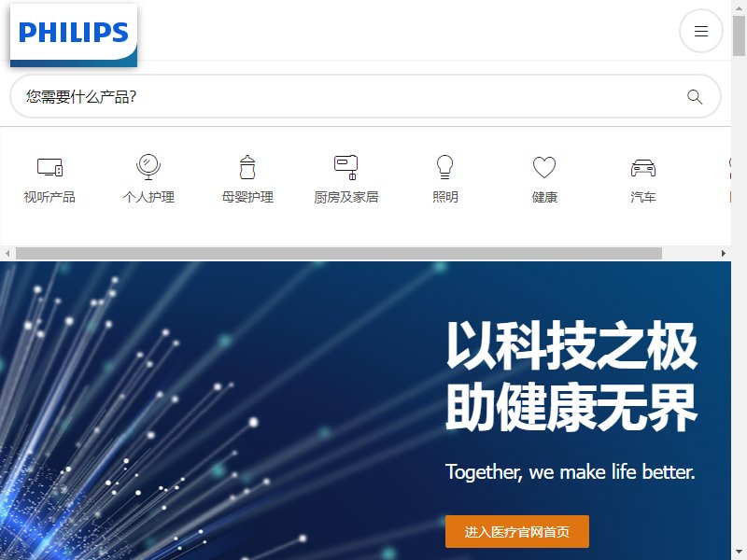Click the horizontal scrollbar left arrow

tap(7, 253)
